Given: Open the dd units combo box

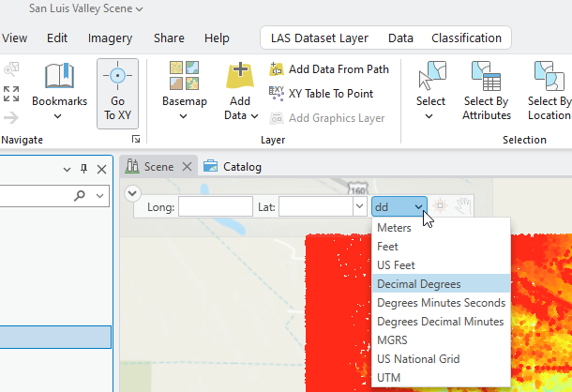Looking at the screenshot, I should [399, 206].
